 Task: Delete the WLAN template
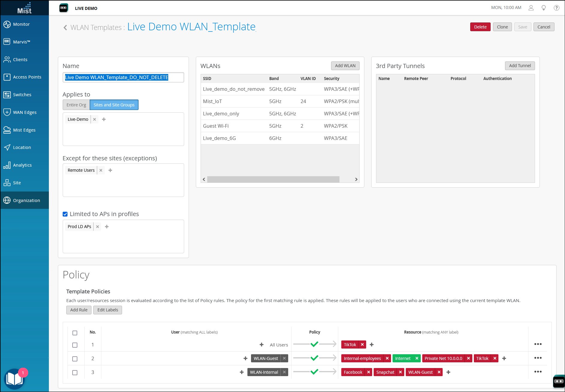(x=480, y=27)
